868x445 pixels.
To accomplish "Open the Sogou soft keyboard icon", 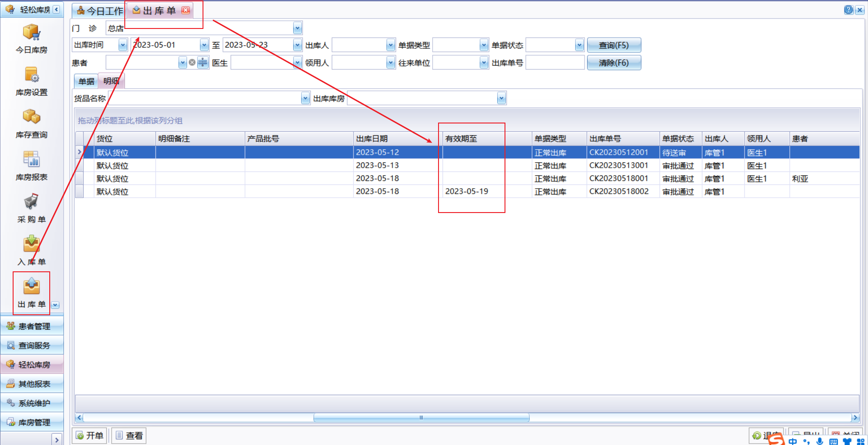I will tap(834, 441).
